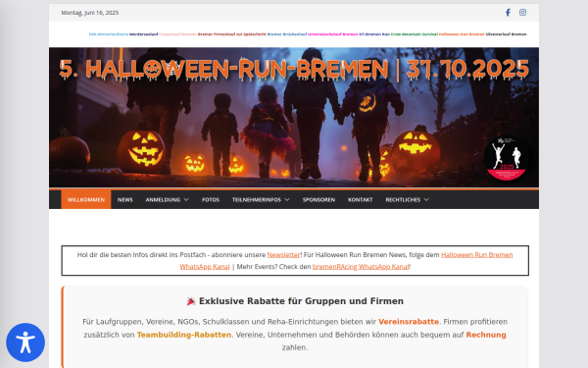The height and width of the screenshot is (368, 588).
Task: Open the Werderseelauf link
Action: [144, 34]
